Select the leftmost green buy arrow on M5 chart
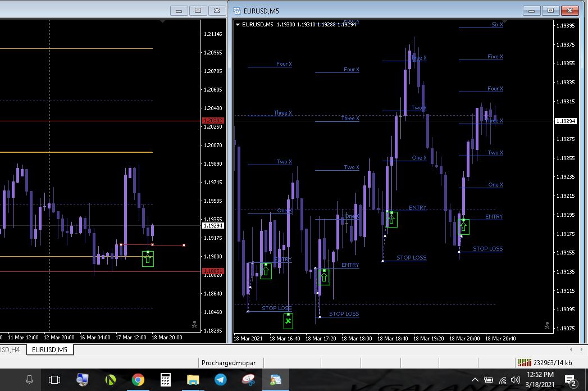The image size is (588, 391). coord(266,271)
